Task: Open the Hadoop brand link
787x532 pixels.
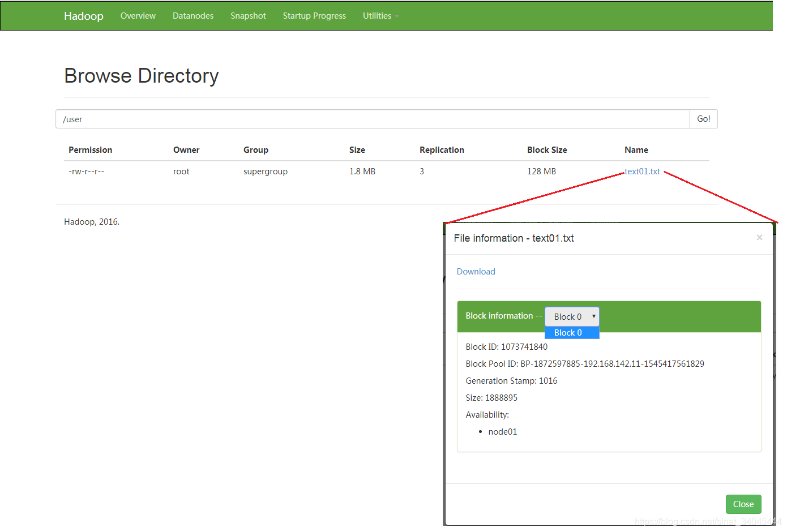Action: (84, 16)
